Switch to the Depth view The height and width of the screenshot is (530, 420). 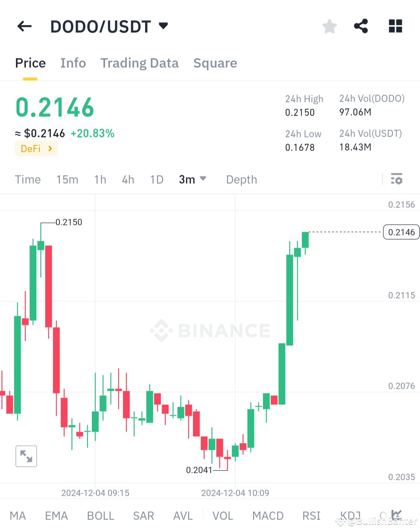pyautogui.click(x=241, y=179)
